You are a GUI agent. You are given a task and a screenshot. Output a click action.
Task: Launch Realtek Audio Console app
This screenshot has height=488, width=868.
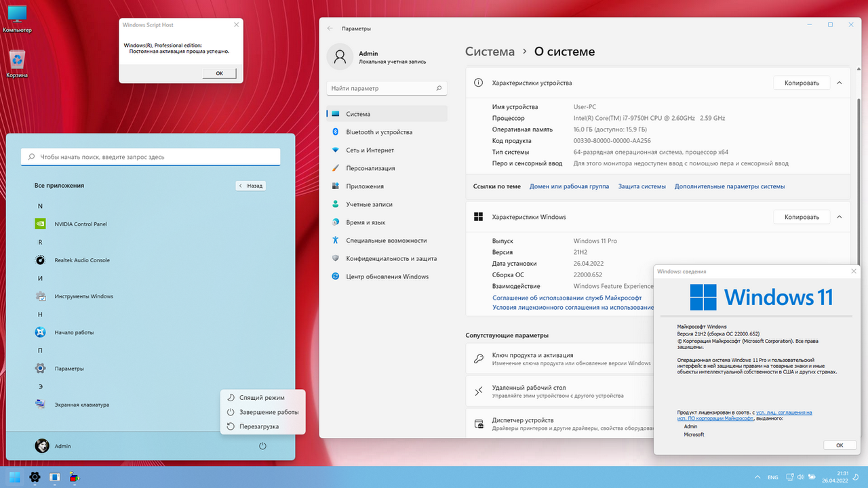point(73,260)
